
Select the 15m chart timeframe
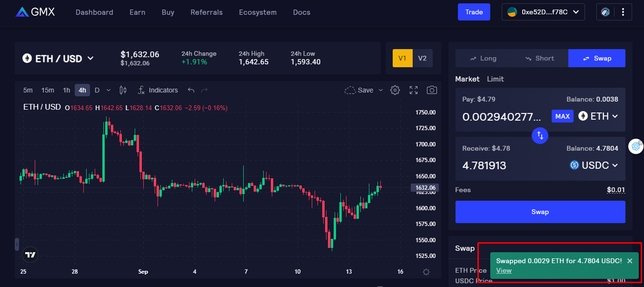[x=48, y=90]
